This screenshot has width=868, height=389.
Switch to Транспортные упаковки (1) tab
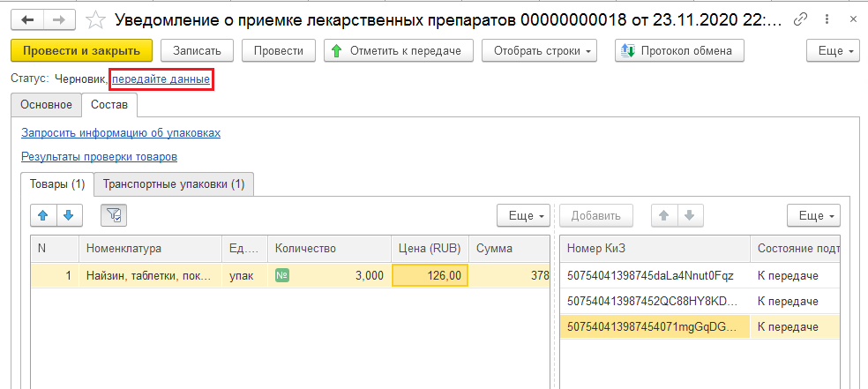(x=174, y=184)
